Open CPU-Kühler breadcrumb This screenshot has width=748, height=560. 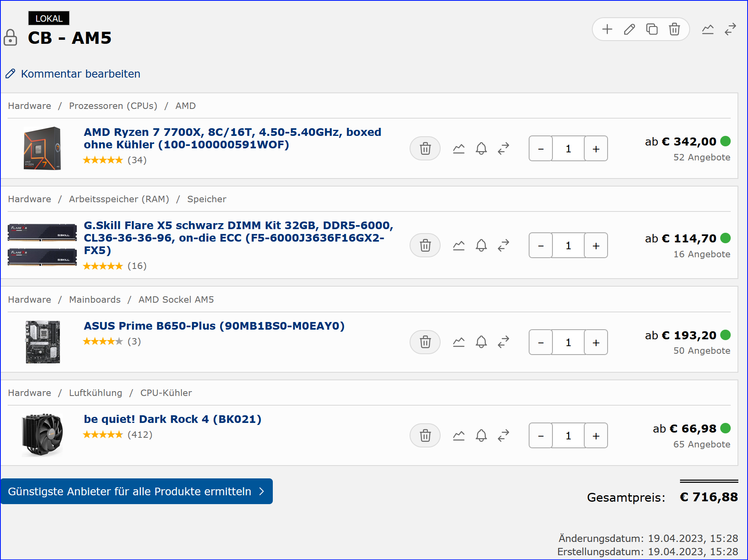click(166, 393)
